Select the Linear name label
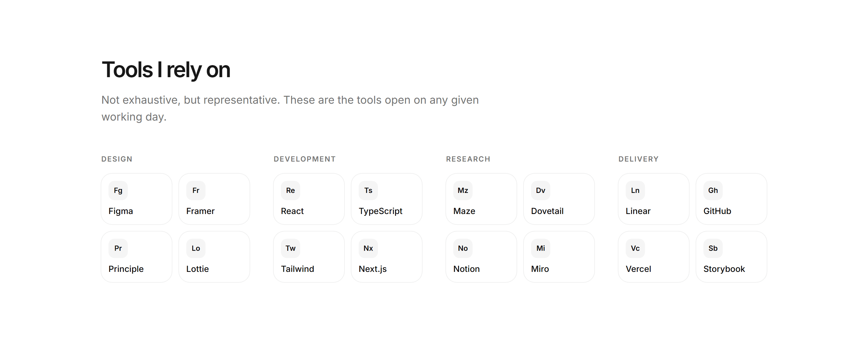868x340 pixels. coord(638,211)
